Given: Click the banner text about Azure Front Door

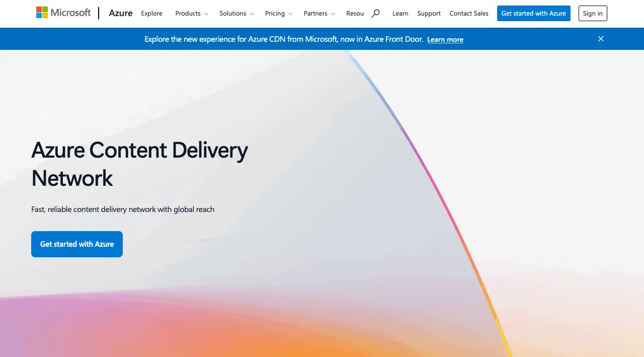Looking at the screenshot, I should [x=284, y=39].
